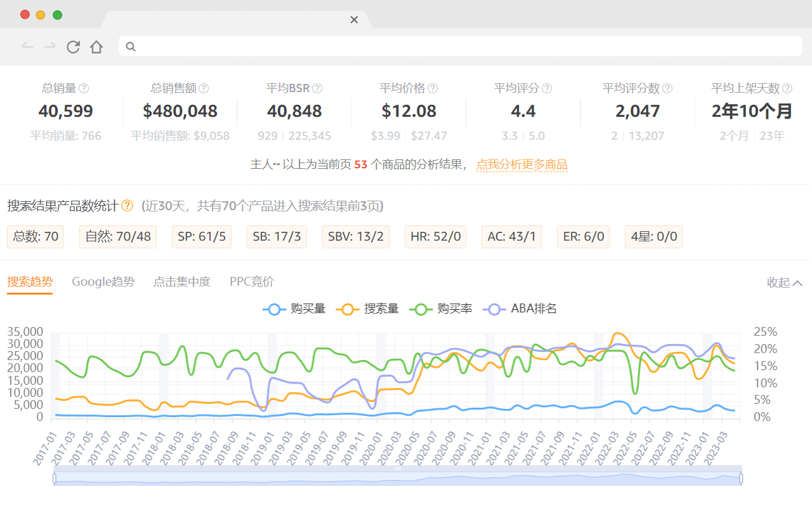Hide the 购买率 line via legend
Image resolution: width=812 pixels, height=508 pixels.
pos(441,309)
